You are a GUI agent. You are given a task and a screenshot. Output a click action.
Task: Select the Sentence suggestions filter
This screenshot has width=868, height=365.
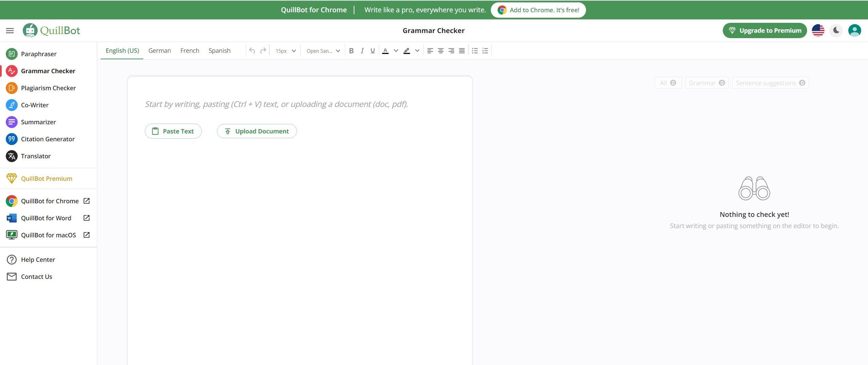pyautogui.click(x=770, y=83)
